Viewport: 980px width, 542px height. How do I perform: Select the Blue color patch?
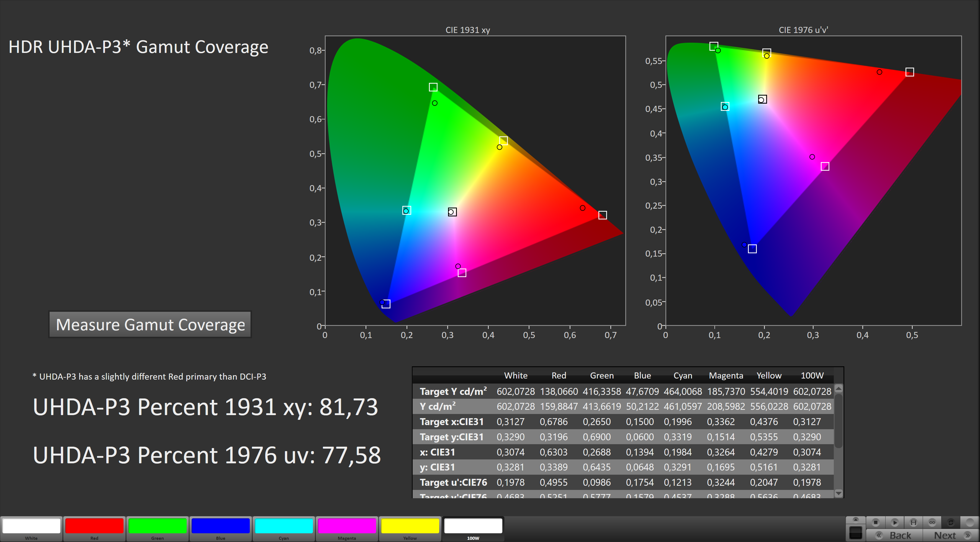point(221,529)
